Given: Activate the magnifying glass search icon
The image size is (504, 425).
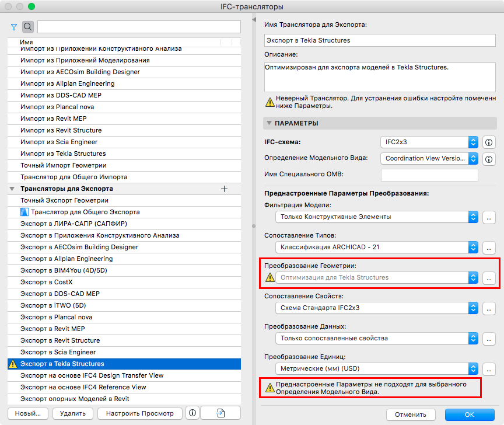Looking at the screenshot, I should point(27,26).
